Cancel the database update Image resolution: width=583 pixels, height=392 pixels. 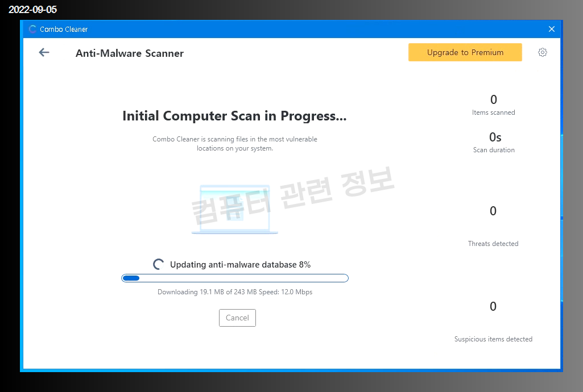(237, 318)
